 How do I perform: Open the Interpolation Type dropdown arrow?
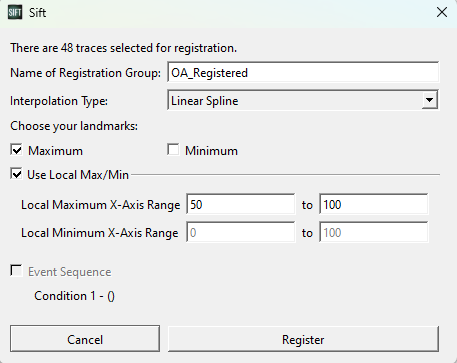pos(430,100)
